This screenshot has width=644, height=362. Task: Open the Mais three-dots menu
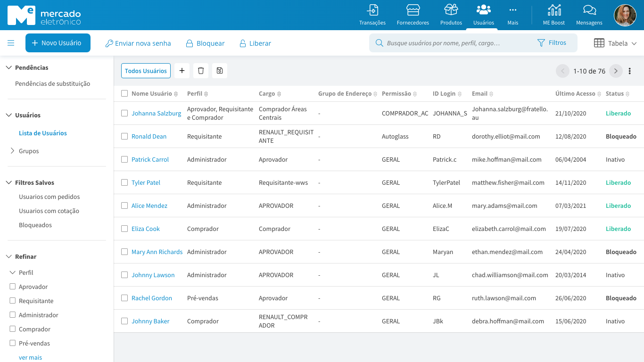click(x=513, y=10)
